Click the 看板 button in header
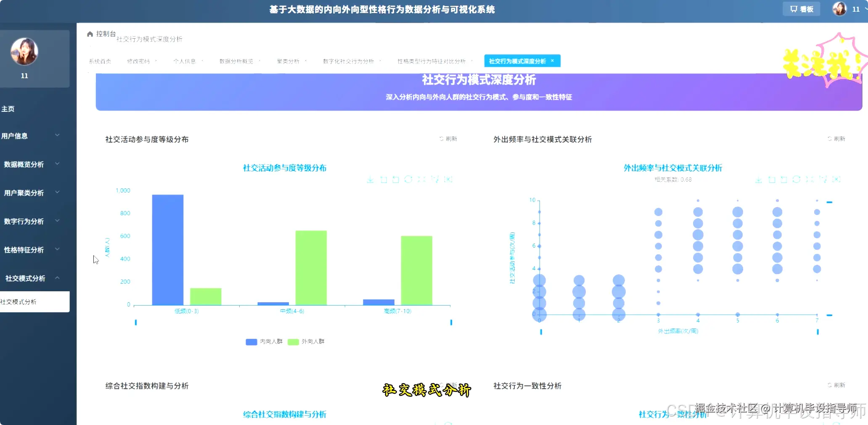 click(802, 9)
